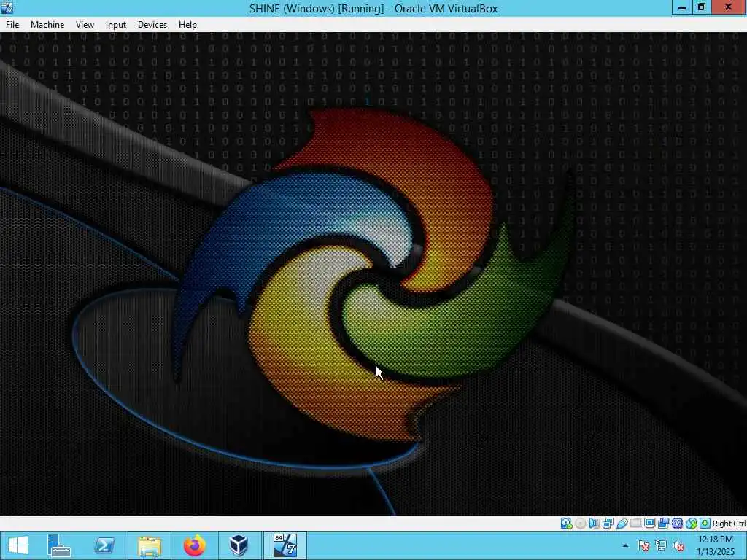Open the Windows Start button
The image size is (747, 560).
coord(18,545)
